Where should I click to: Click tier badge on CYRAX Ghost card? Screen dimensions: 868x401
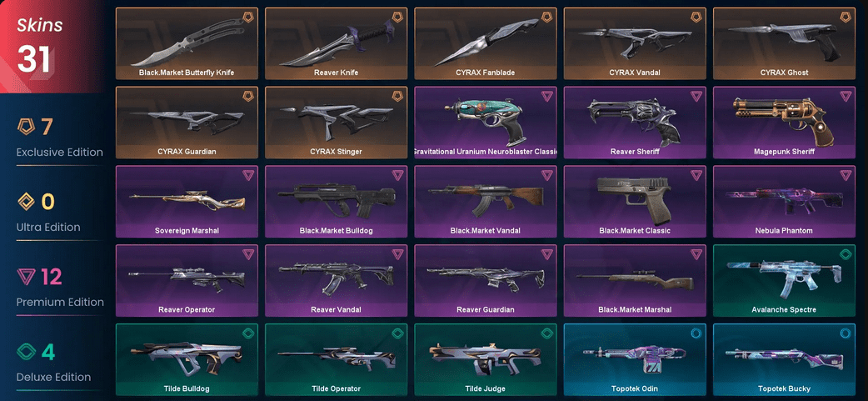[846, 18]
